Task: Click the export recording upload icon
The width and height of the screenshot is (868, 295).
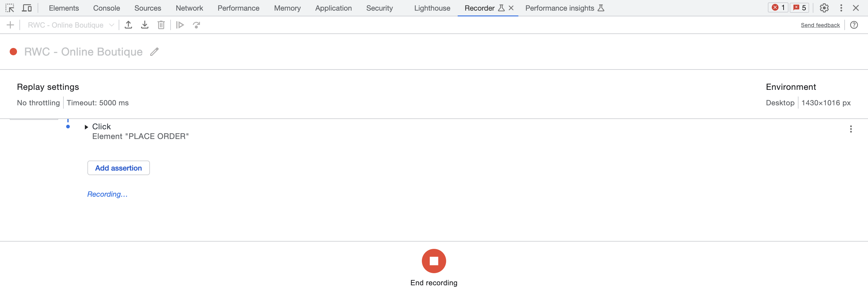Action: [128, 25]
